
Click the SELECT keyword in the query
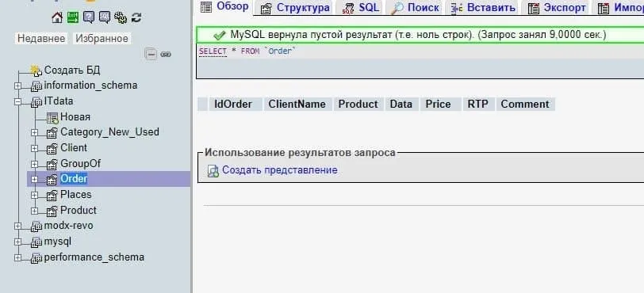point(213,51)
